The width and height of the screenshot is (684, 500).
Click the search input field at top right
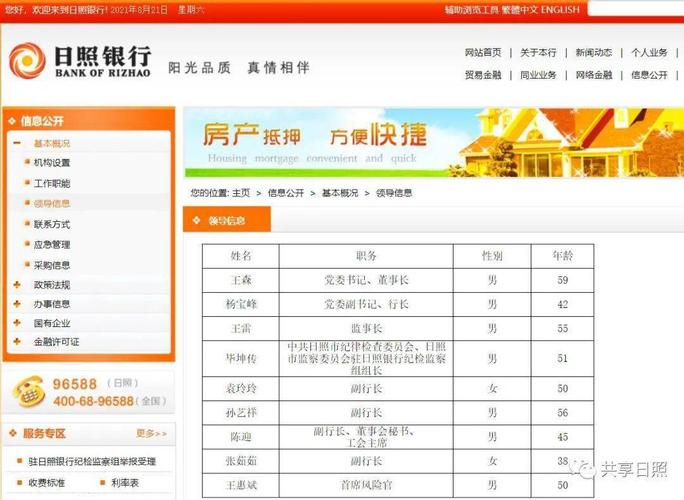tap(636, 9)
